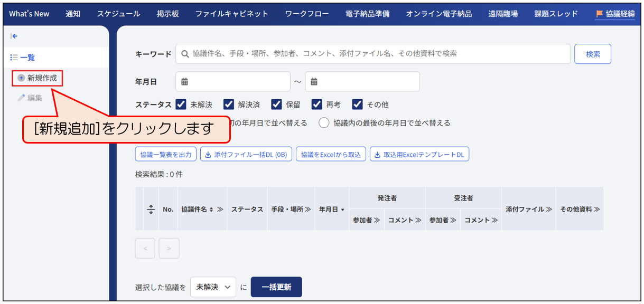Click the end date input field
644x304 pixels.
tap(362, 82)
